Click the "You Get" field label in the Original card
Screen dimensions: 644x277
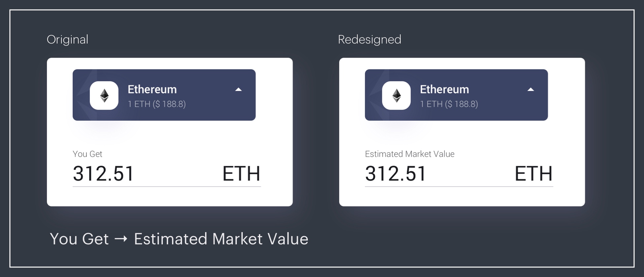(x=88, y=154)
